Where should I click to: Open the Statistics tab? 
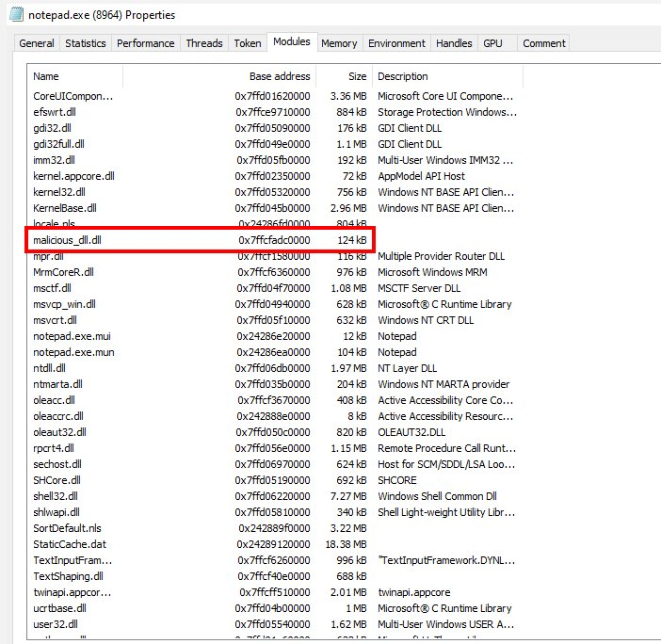pyautogui.click(x=86, y=43)
